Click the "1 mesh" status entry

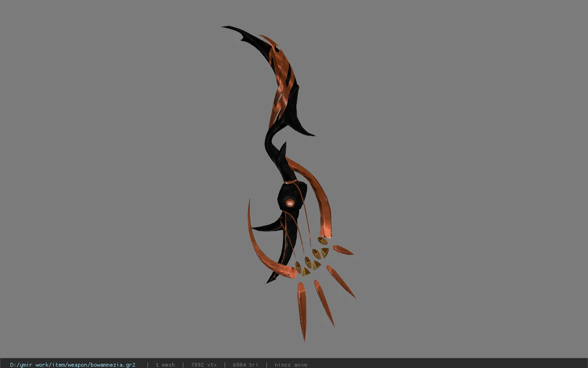[x=165, y=365]
